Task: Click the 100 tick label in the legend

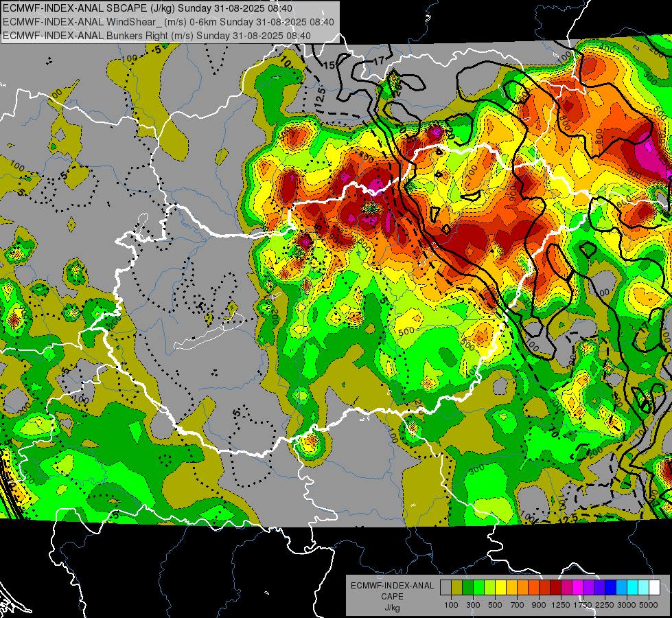Action: tap(451, 605)
